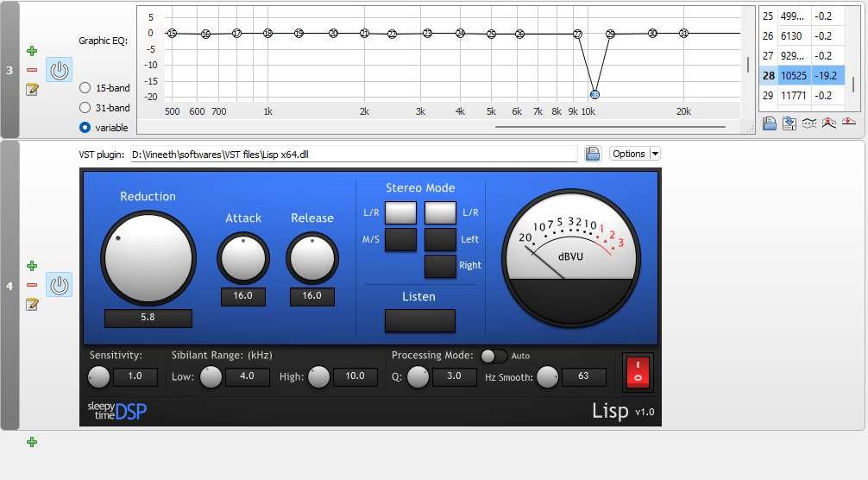Toggle the Listen button in Lisp

coord(420,320)
